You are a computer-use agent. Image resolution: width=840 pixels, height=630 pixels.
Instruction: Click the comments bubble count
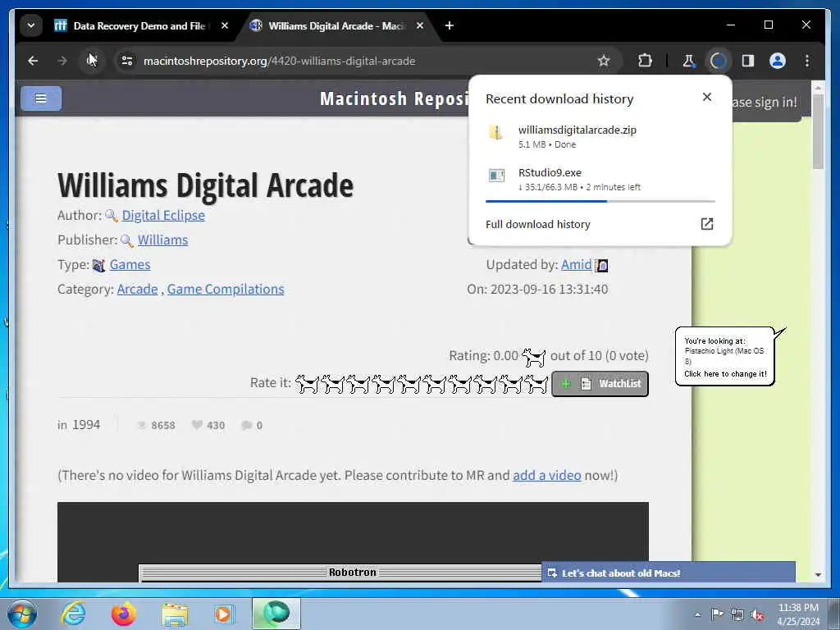(252, 426)
